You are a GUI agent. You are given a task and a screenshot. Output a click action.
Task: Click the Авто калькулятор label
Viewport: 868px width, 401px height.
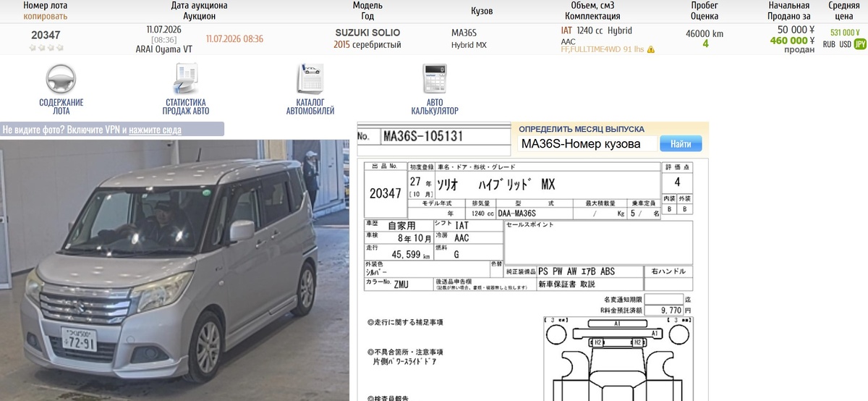point(435,106)
